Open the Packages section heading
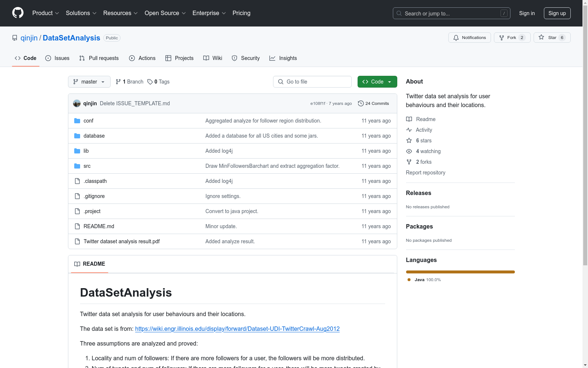Image resolution: width=588 pixels, height=368 pixels. click(419, 226)
